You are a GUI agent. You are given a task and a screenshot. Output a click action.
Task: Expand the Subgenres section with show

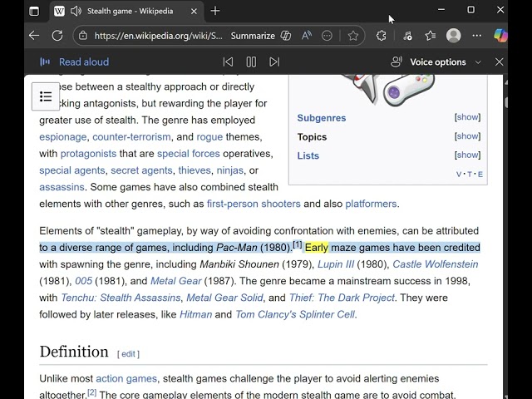point(467,117)
